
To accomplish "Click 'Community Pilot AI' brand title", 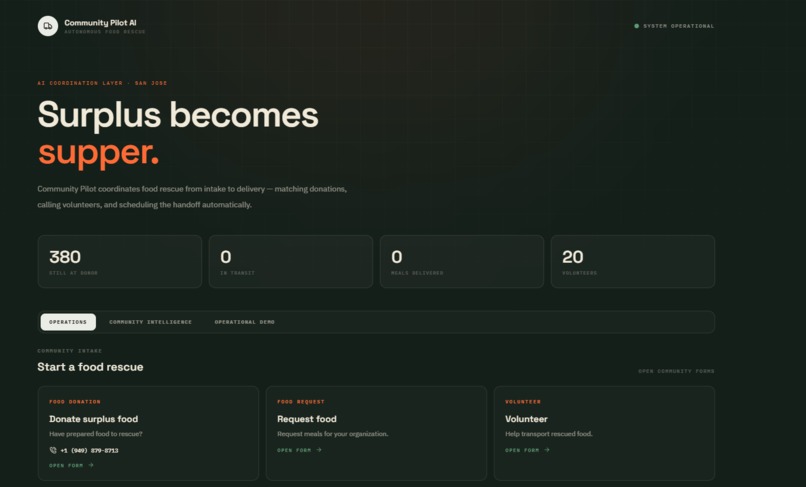I will click(100, 23).
